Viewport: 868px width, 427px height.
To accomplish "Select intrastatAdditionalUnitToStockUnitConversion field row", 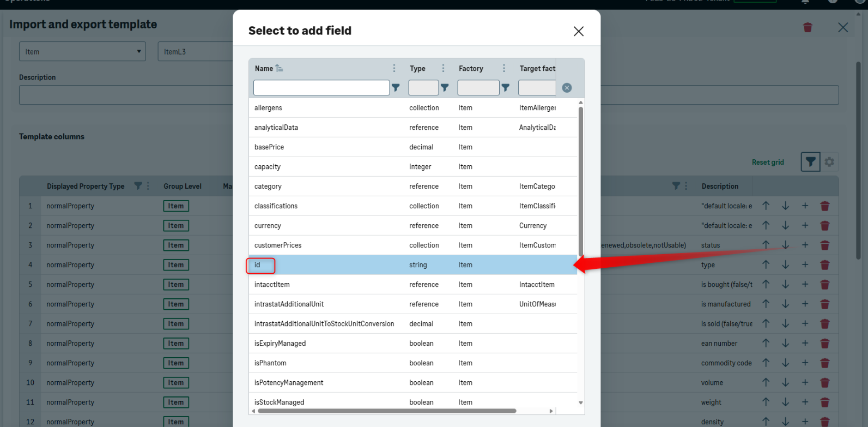I will [x=413, y=324].
